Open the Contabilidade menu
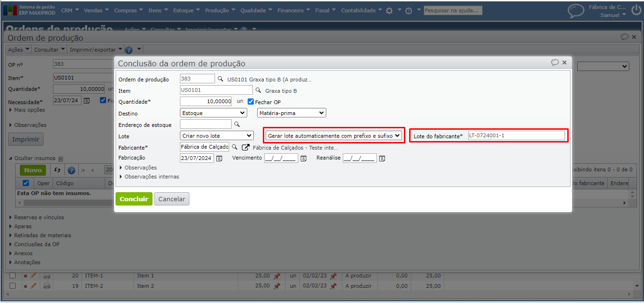This screenshot has height=303, width=644. pyautogui.click(x=362, y=10)
